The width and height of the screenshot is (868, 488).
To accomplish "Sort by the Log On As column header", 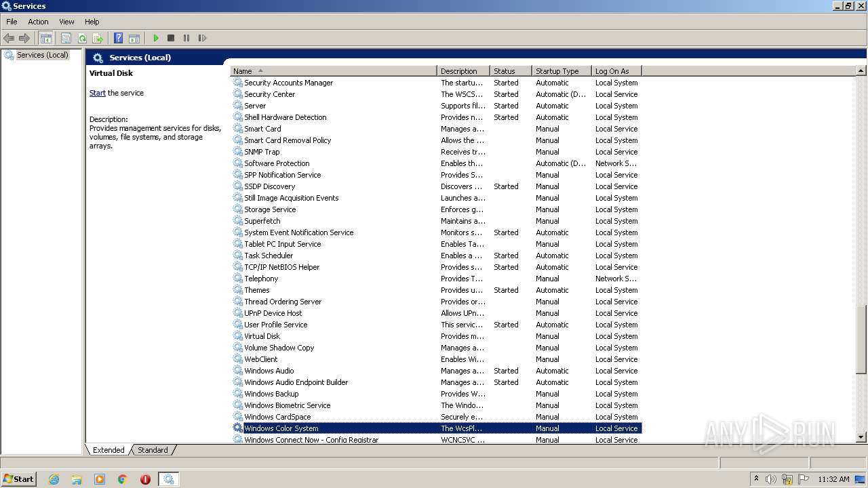I will click(617, 71).
